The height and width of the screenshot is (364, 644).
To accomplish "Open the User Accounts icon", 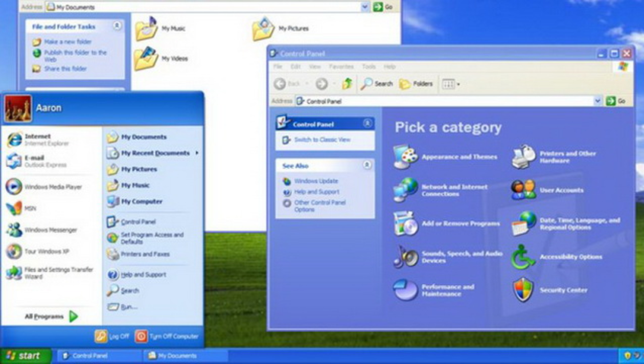I will tap(523, 190).
